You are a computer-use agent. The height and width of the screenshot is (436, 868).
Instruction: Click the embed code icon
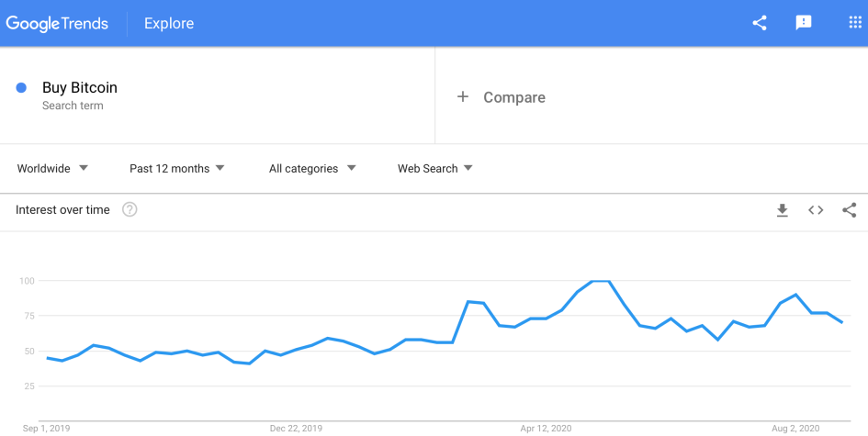(x=816, y=210)
